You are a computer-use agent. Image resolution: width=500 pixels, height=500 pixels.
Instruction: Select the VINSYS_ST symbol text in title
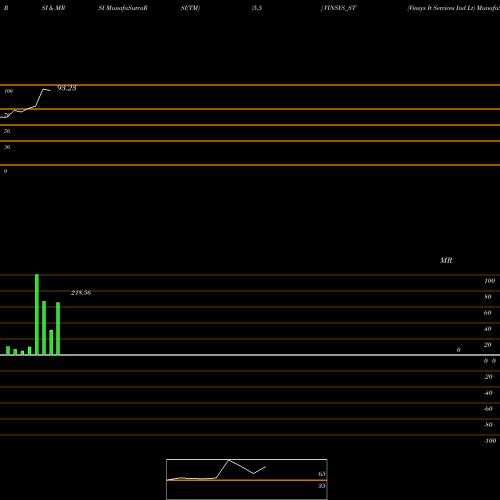(x=339, y=8)
